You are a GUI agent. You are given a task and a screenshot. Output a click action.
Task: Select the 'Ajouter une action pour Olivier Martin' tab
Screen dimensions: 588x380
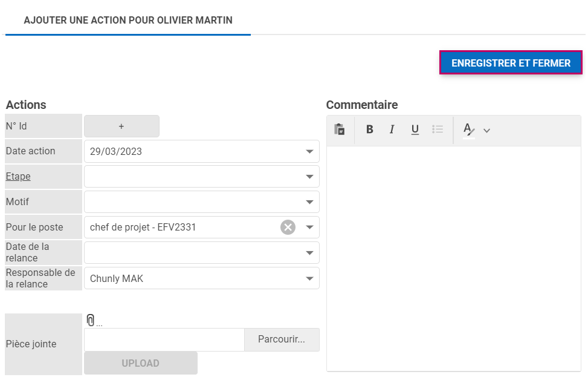pyautogui.click(x=128, y=20)
